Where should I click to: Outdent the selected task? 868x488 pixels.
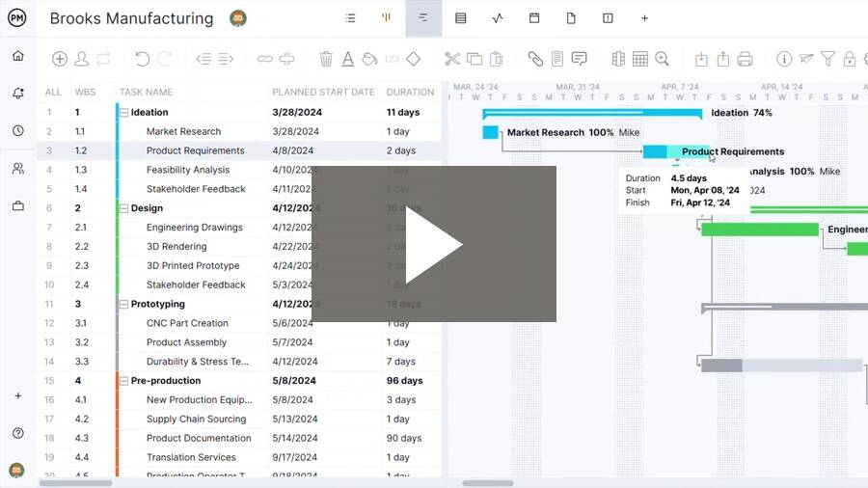tap(203, 59)
